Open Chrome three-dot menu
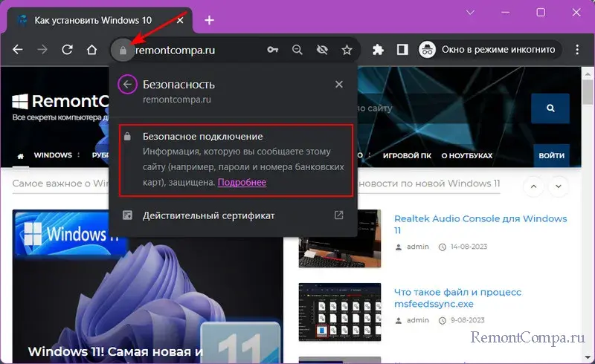The height and width of the screenshot is (364, 595). tap(578, 51)
